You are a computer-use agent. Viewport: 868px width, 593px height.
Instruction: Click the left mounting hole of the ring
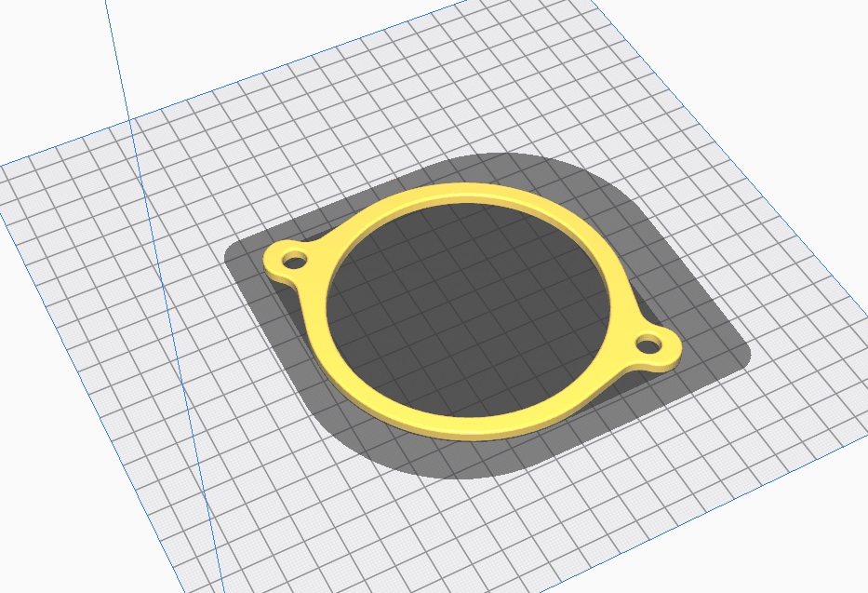click(x=294, y=260)
